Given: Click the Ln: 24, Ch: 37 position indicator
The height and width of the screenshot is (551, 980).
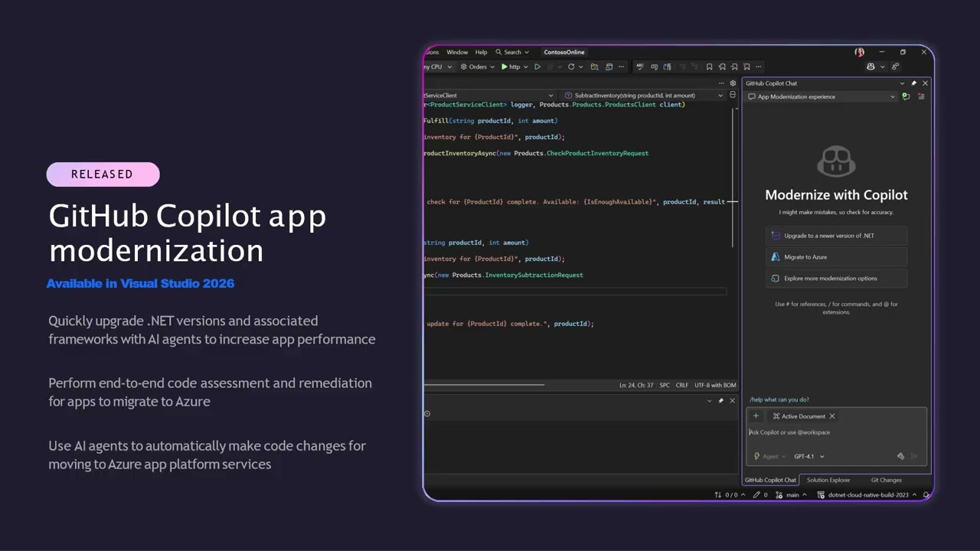Looking at the screenshot, I should pos(636,385).
